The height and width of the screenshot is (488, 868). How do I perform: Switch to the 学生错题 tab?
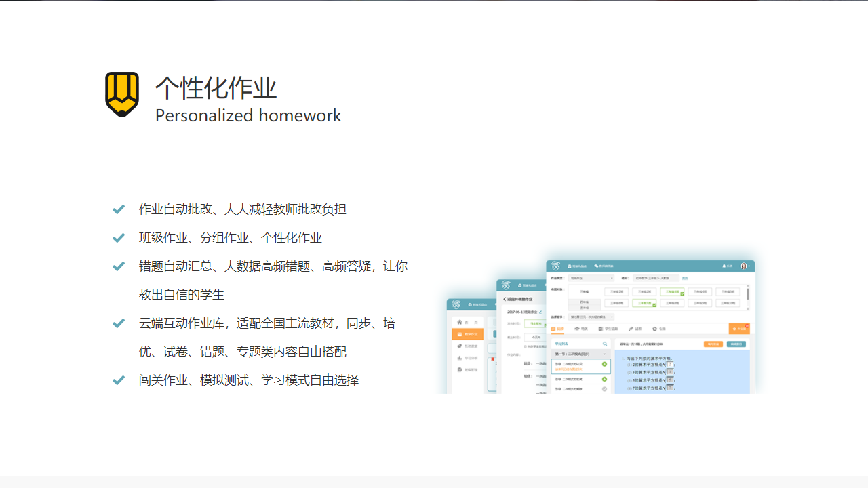click(x=610, y=329)
